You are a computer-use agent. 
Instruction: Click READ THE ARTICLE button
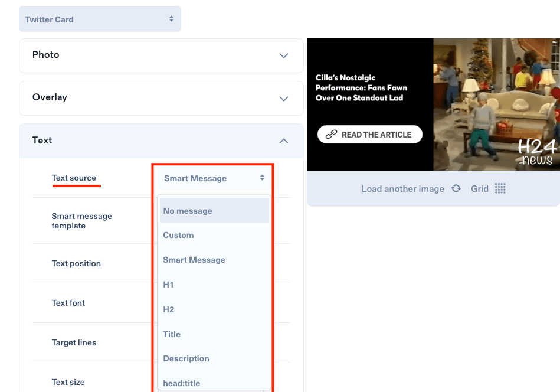click(x=370, y=135)
